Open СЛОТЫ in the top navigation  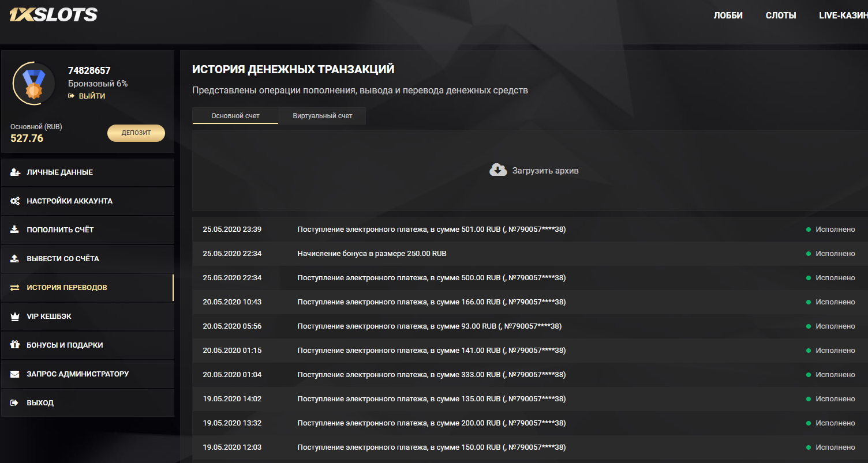point(781,16)
